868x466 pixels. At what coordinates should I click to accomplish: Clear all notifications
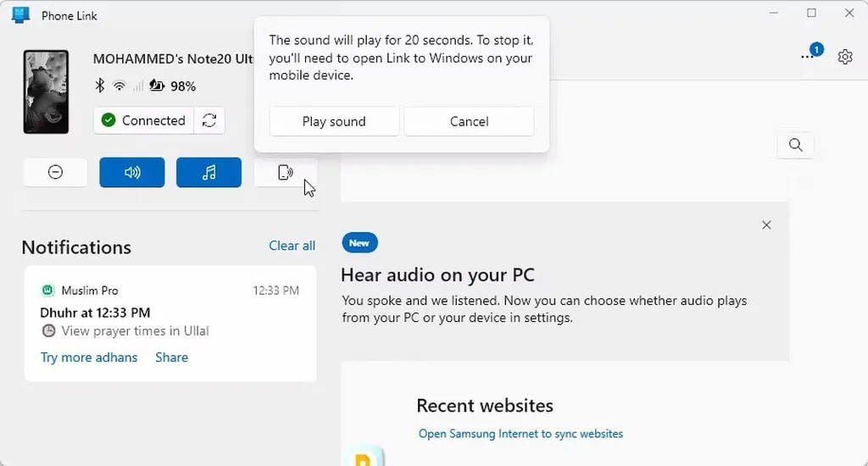click(292, 246)
